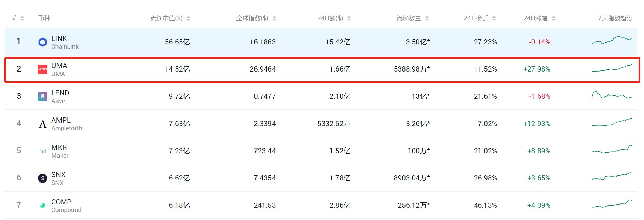The height and width of the screenshot is (220, 644).
Task: Click the black SNX coin icon
Action: (x=43, y=178)
